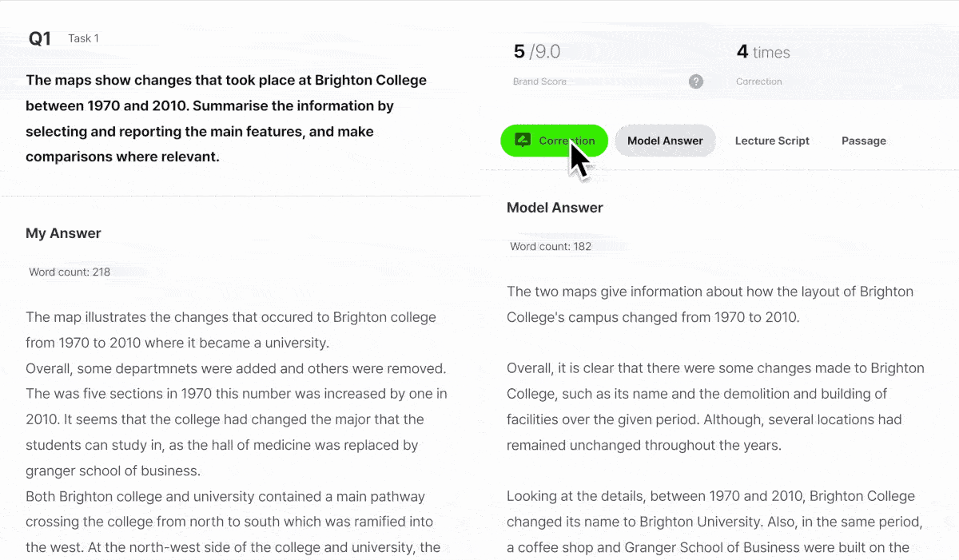The image size is (959, 560).
Task: Click the Task 1 label
Action: coord(84,38)
